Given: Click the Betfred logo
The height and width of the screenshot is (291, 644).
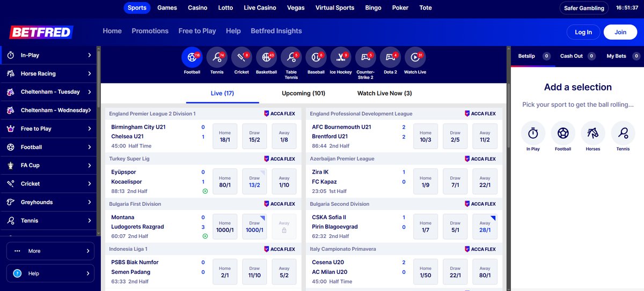Looking at the screenshot, I should click(41, 32).
